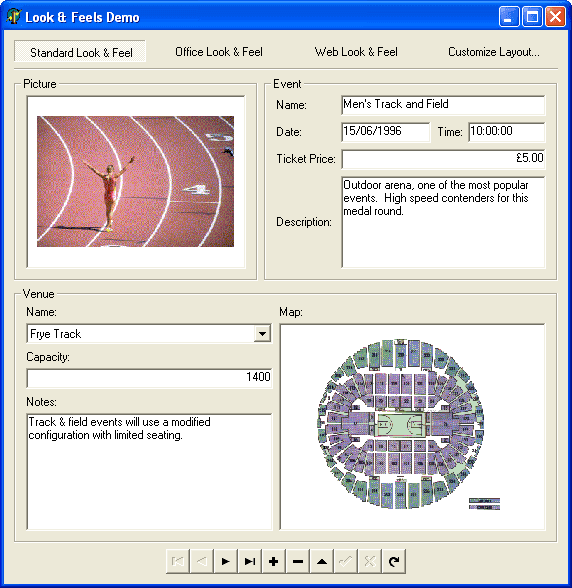Click the track athlete picture
The height and width of the screenshot is (588, 572).
tap(135, 182)
